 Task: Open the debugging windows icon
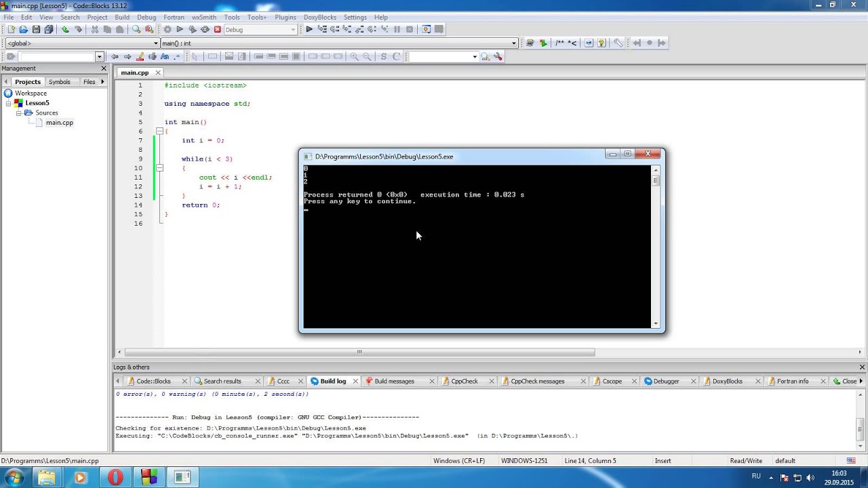(x=427, y=29)
